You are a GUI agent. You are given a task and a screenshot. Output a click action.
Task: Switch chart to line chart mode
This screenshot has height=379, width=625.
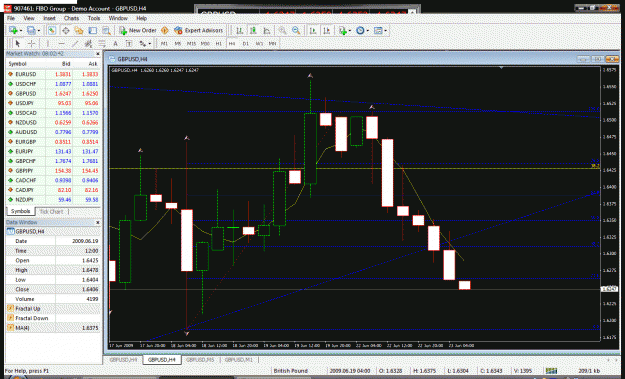coord(267,30)
